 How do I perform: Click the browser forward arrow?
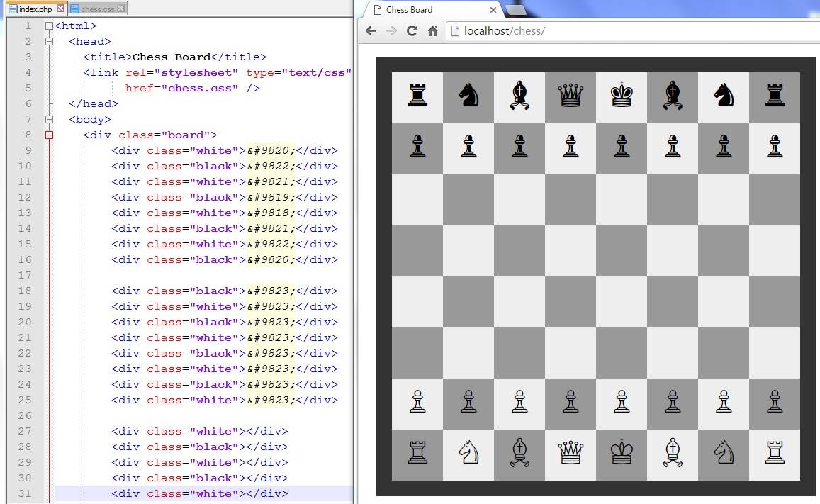pos(391,31)
